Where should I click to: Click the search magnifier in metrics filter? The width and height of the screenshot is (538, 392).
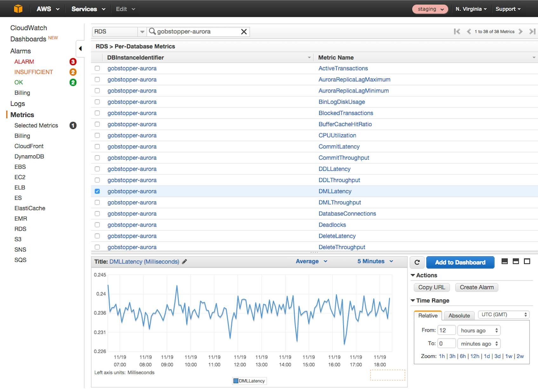pyautogui.click(x=152, y=31)
